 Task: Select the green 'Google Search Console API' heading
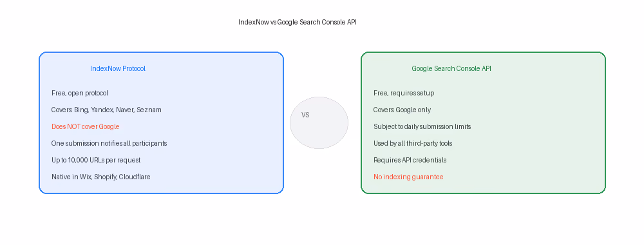coord(451,68)
